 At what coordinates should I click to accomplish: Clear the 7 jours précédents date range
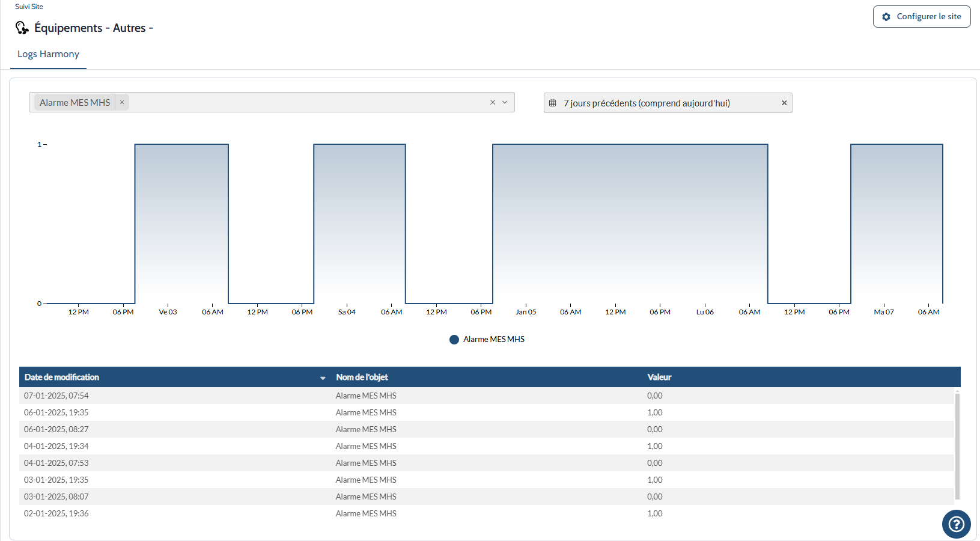click(x=784, y=103)
